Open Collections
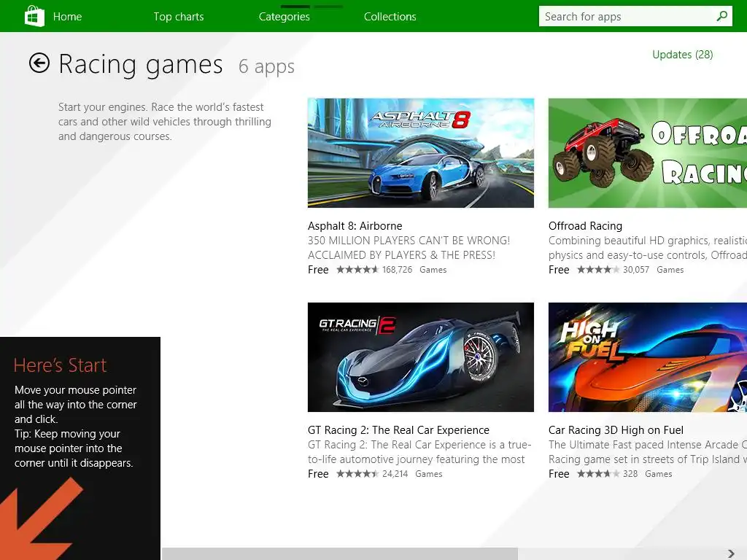The width and height of the screenshot is (747, 560). [390, 17]
